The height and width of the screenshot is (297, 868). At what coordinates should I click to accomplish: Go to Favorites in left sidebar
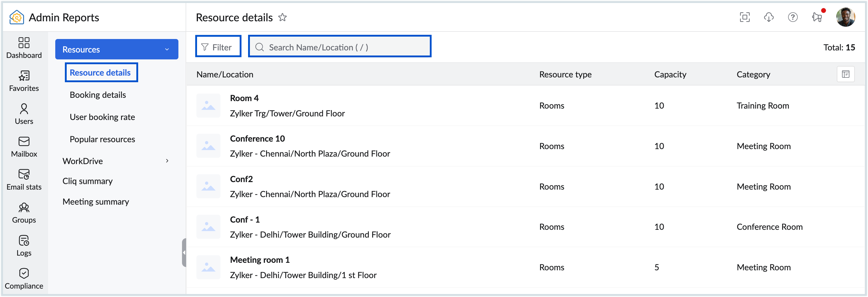tap(24, 80)
